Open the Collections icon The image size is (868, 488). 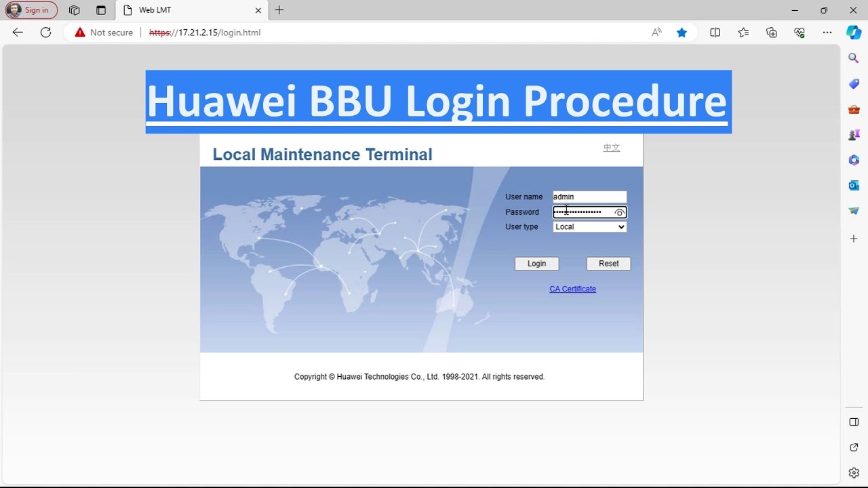(771, 33)
